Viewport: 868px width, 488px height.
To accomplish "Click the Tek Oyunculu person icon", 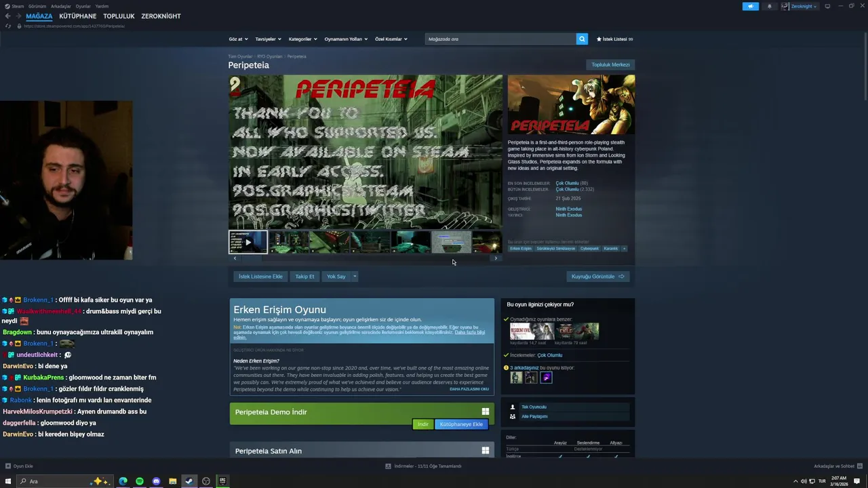I will point(513,407).
